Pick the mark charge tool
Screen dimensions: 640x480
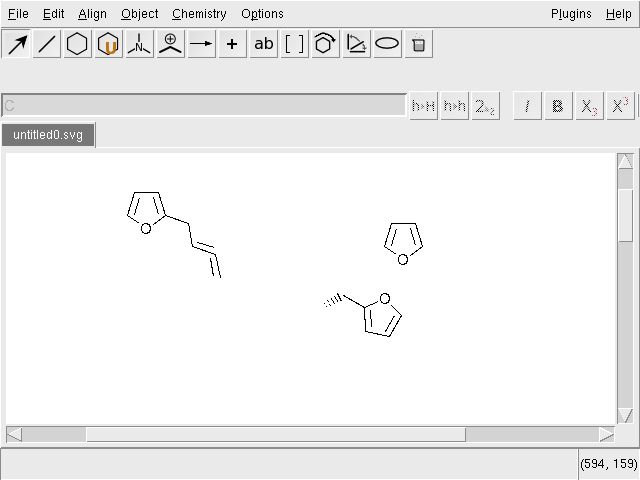point(171,44)
